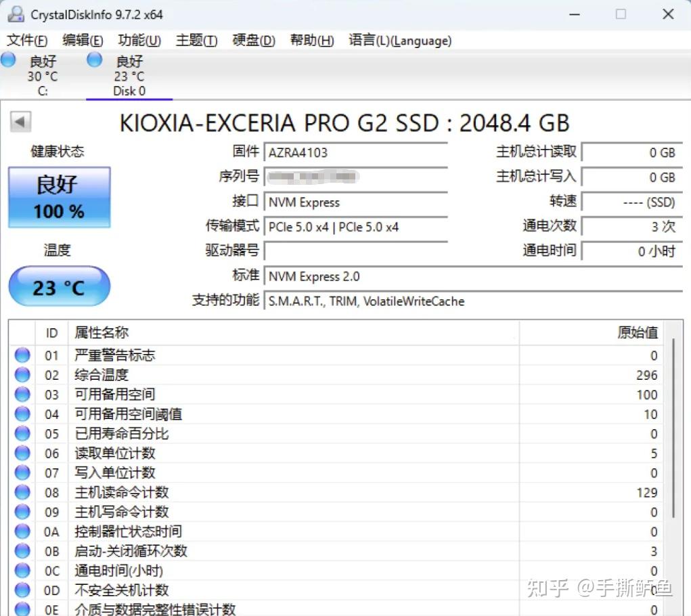Click status orb of attribute 06 读取单位计数

(22, 453)
